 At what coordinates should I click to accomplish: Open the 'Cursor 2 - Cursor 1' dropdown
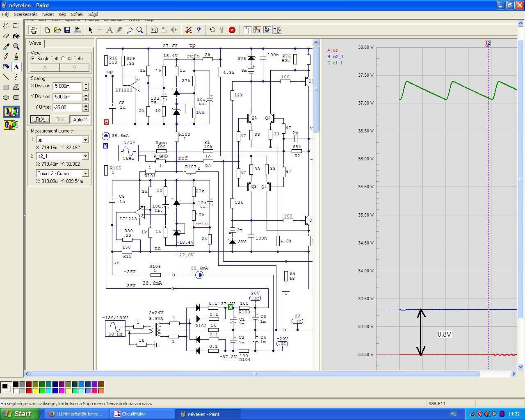coord(85,173)
